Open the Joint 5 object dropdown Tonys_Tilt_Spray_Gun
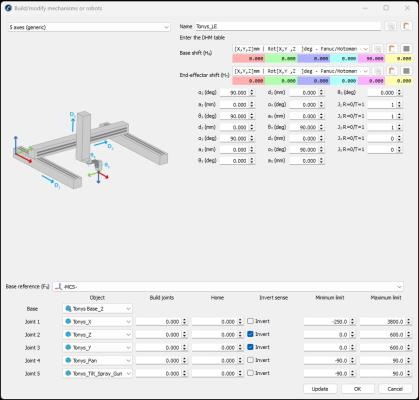 (x=97, y=374)
